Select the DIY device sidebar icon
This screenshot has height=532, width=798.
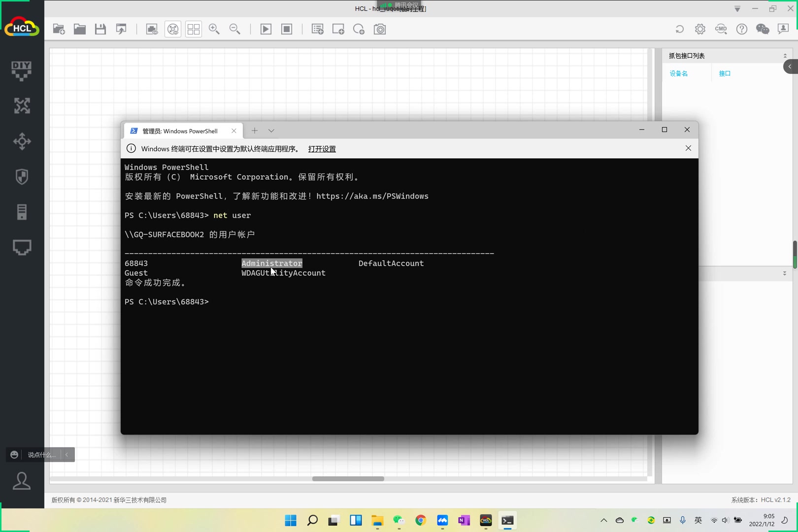22,70
